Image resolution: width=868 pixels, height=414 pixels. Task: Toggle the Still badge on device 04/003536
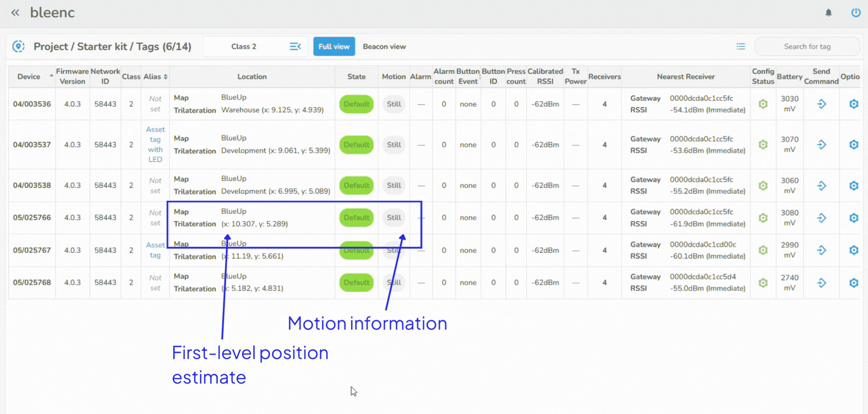(394, 104)
